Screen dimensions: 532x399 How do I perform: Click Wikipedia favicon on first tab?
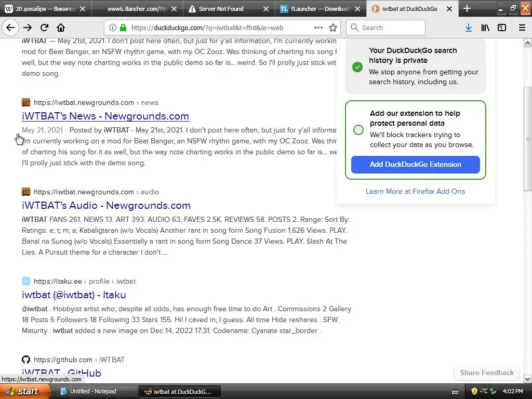[9, 9]
